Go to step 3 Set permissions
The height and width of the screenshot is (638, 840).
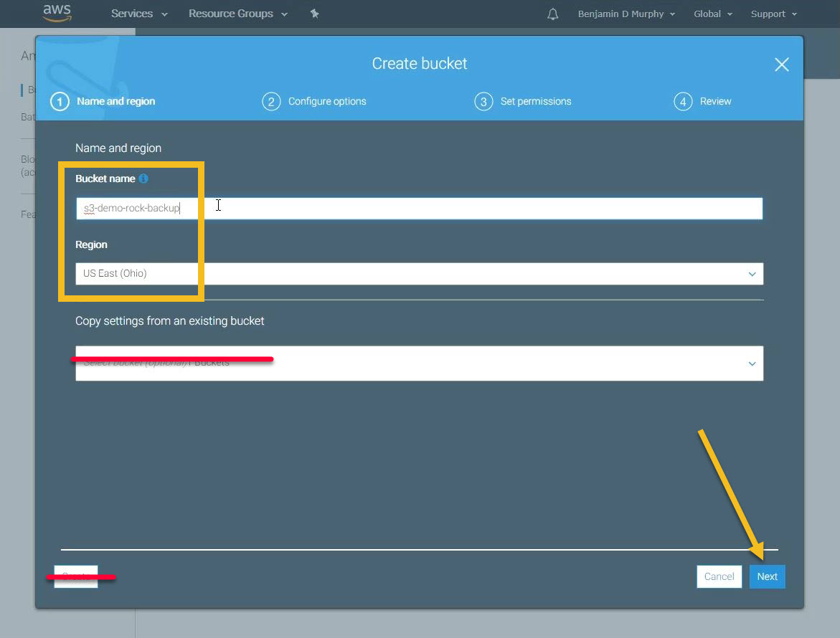(x=523, y=101)
